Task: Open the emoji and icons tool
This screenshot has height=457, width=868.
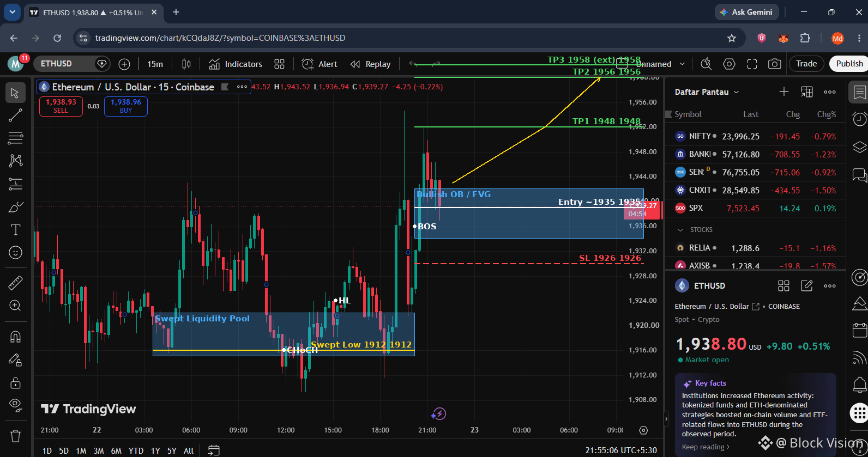Action: [15, 253]
